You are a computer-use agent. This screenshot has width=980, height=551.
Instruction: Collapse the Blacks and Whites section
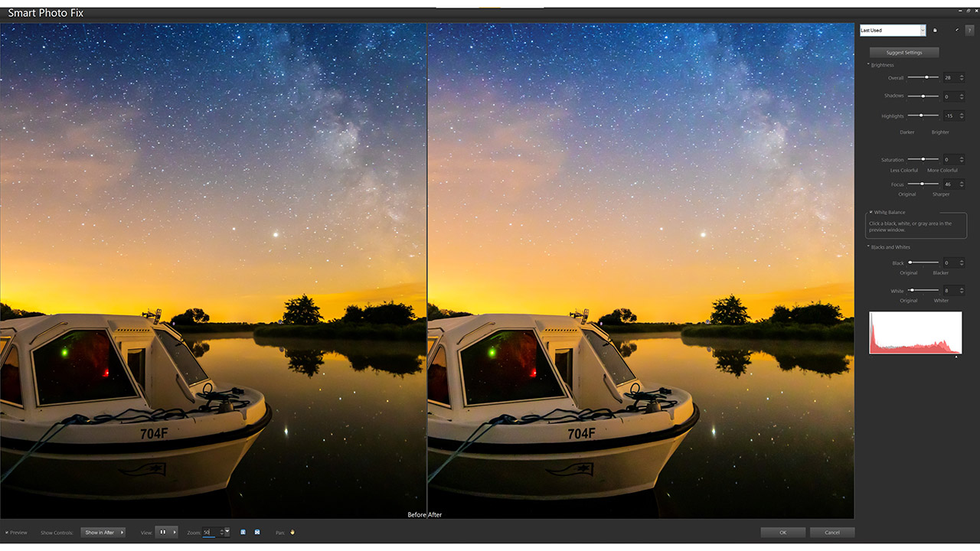(869, 247)
